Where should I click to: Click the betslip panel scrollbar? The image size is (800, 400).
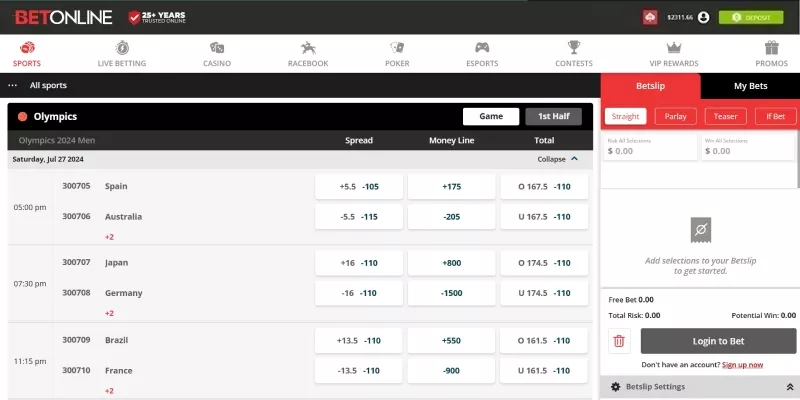coord(798,160)
